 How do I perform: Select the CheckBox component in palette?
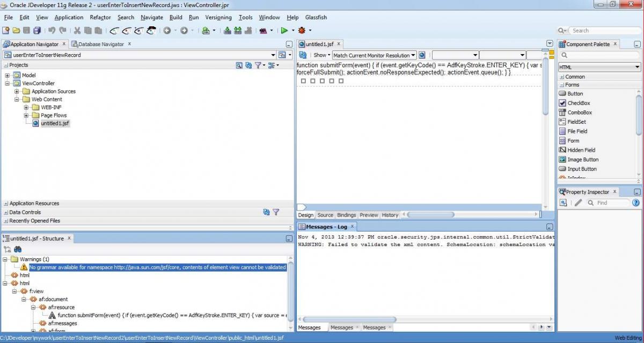click(579, 103)
